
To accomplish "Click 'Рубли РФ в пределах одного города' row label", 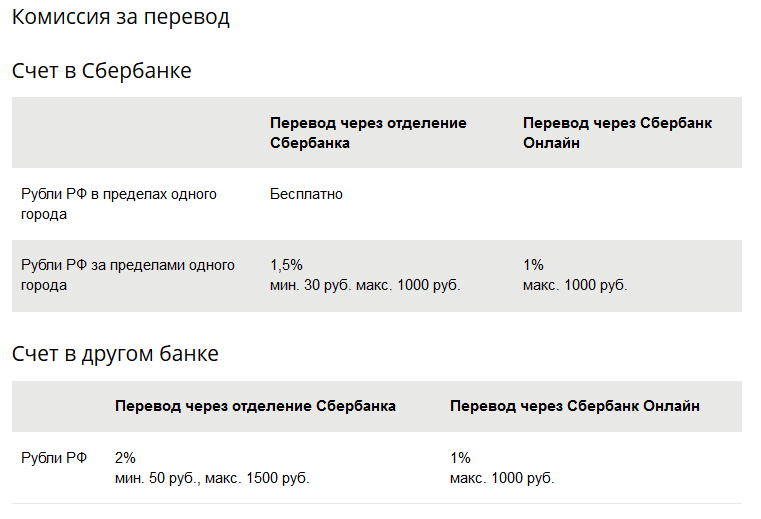I will [x=119, y=204].
